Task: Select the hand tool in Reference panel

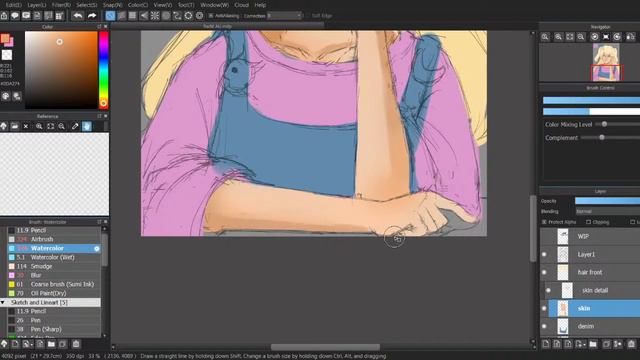Action: coord(87,126)
